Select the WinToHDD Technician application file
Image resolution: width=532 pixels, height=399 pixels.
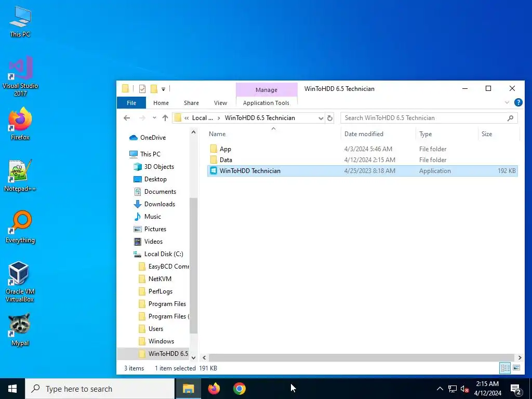(x=362, y=170)
